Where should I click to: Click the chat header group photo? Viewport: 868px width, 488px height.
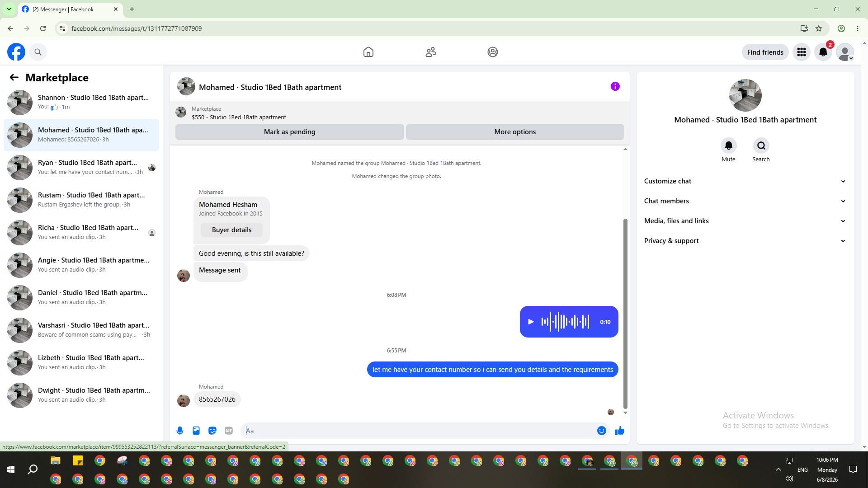[x=186, y=86]
